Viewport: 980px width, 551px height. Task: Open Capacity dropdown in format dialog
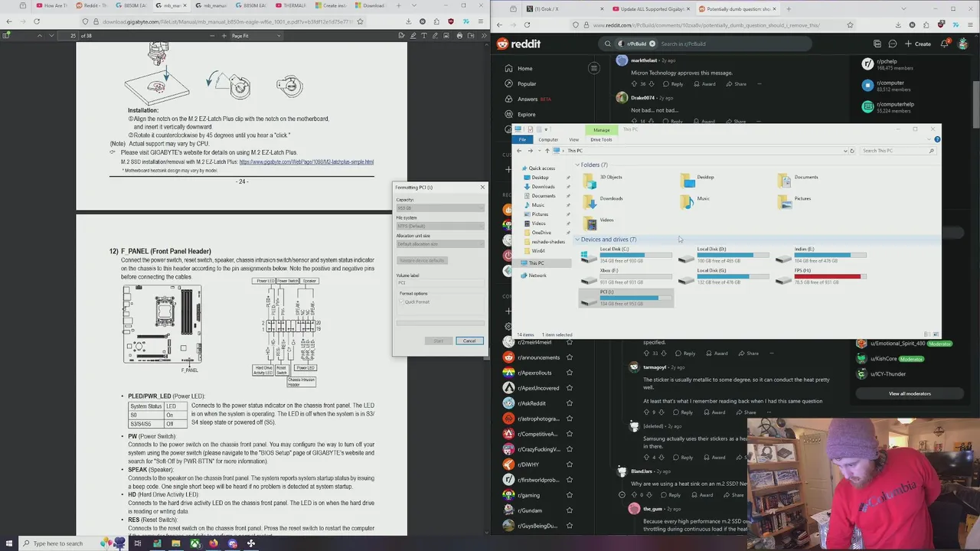[440, 208]
